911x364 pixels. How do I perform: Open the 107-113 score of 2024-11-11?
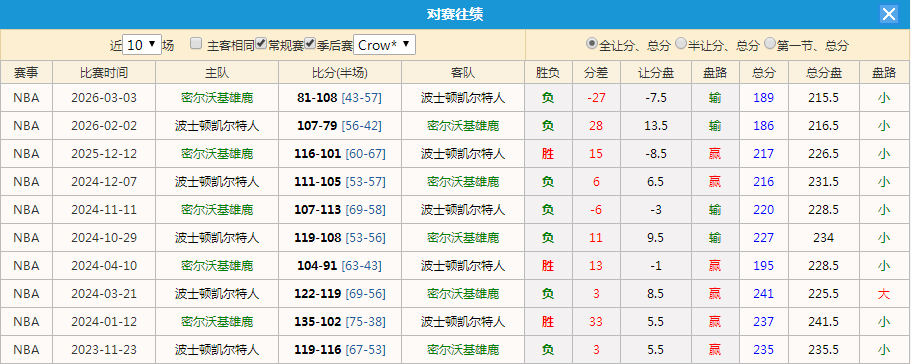click(317, 210)
